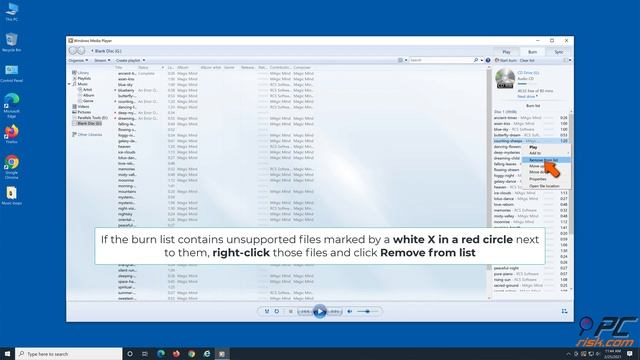Click the Windows Start button
The width and height of the screenshot is (640, 360).
7,354
